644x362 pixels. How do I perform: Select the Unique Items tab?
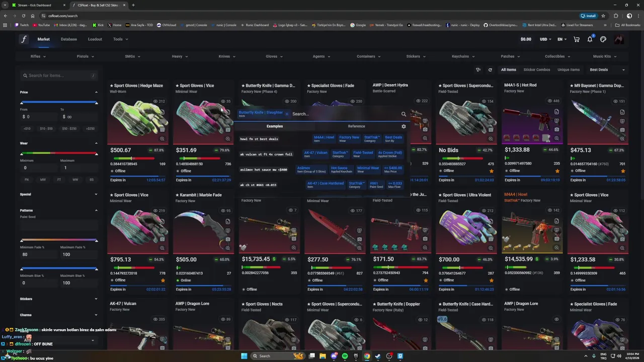click(569, 70)
